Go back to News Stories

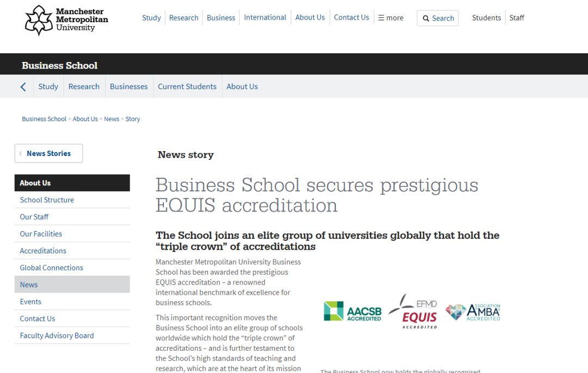pyautogui.click(x=48, y=153)
